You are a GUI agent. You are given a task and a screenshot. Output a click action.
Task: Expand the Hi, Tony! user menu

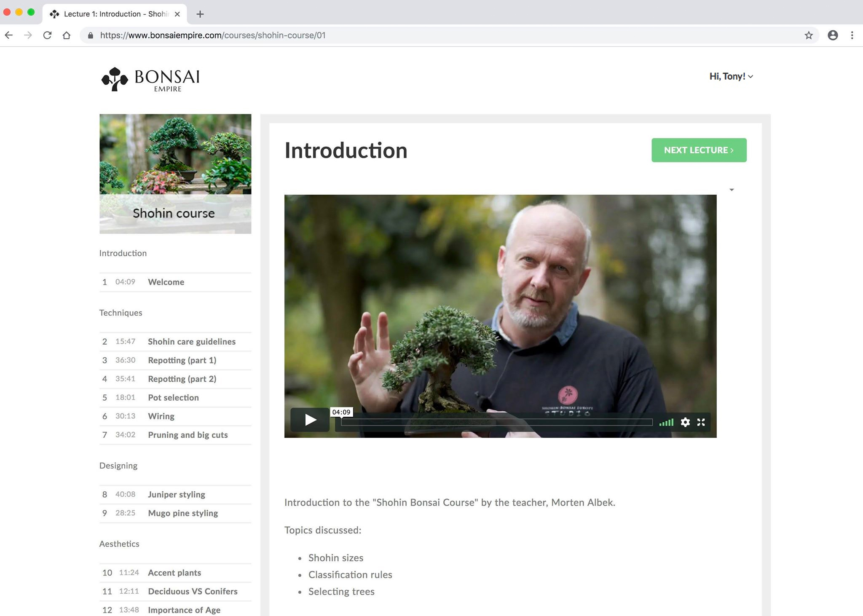tap(731, 76)
